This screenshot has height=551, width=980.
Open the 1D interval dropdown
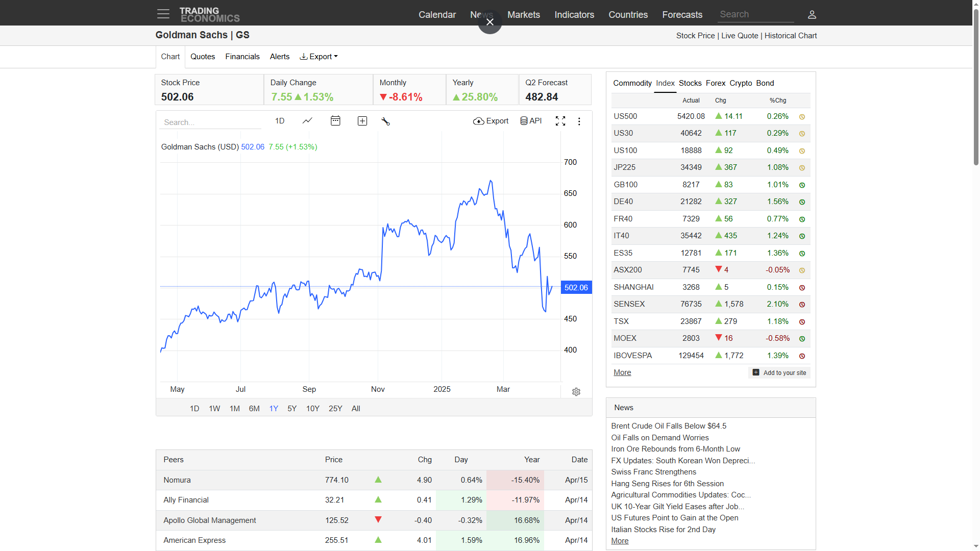(280, 121)
